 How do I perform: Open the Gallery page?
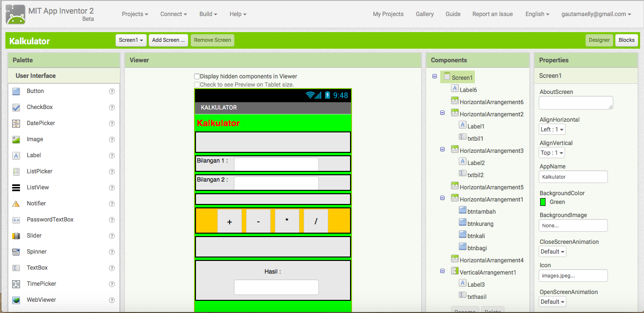425,14
